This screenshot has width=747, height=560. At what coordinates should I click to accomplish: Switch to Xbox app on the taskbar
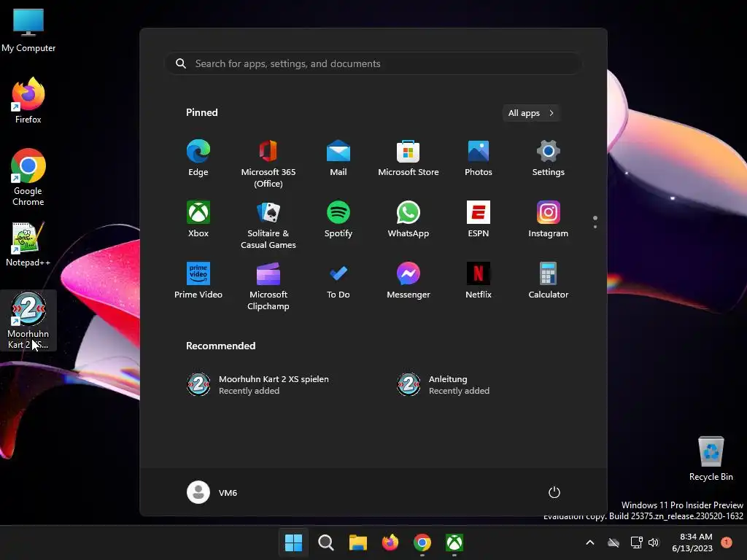point(454,542)
